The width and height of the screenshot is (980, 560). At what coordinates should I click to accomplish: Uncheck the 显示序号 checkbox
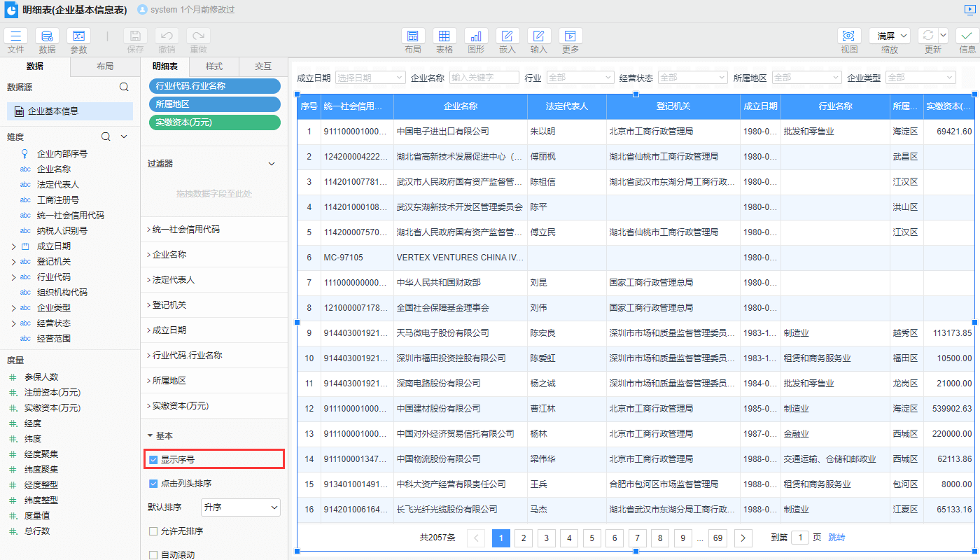coord(154,460)
